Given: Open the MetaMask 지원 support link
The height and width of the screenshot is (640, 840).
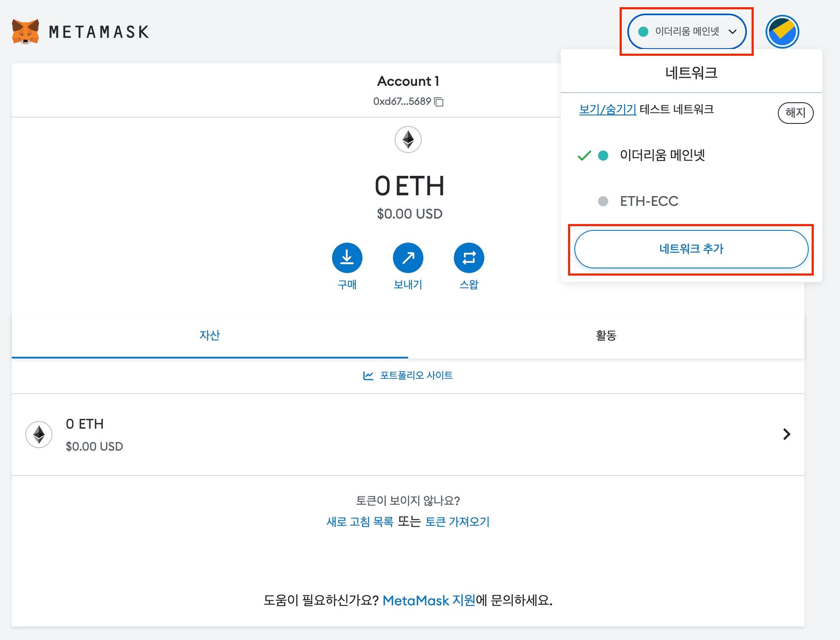Looking at the screenshot, I should tap(428, 601).
